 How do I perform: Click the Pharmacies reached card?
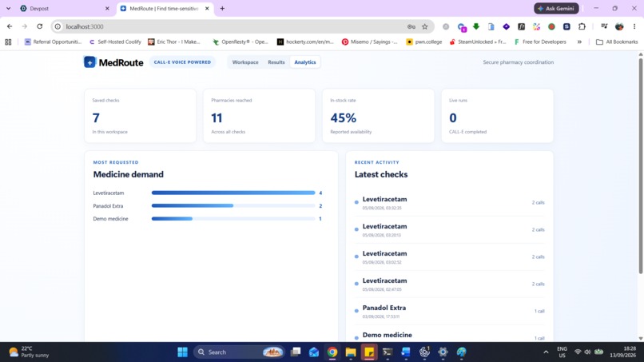click(259, 116)
